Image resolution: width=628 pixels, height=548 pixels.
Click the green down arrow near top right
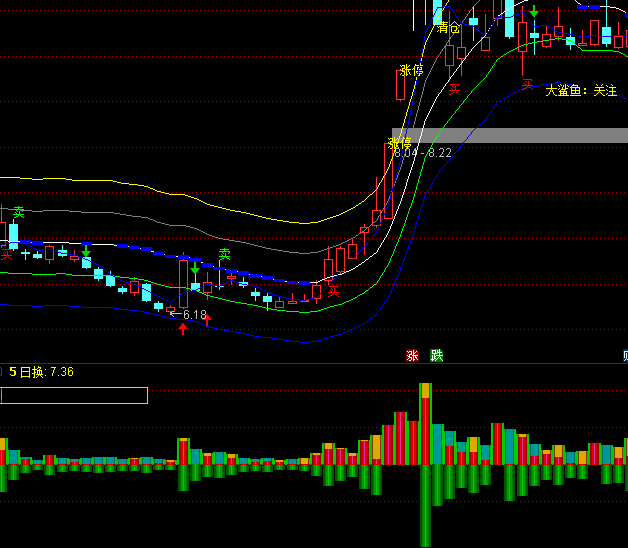click(x=535, y=13)
